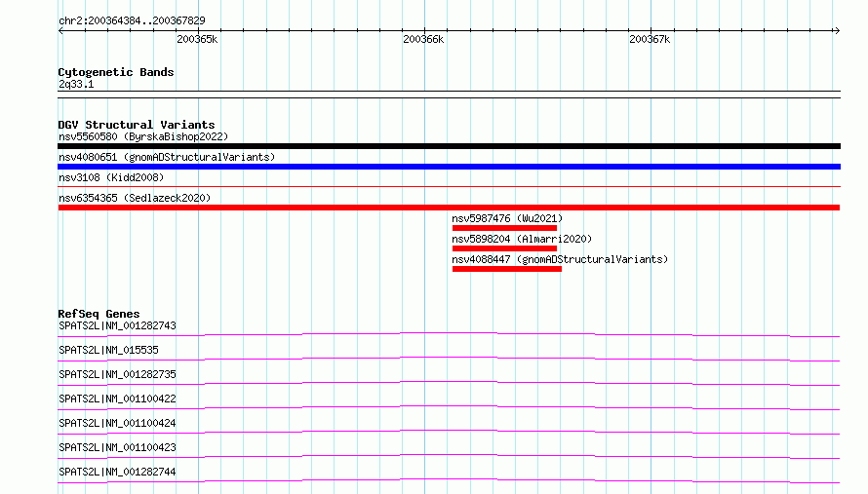This screenshot has width=868, height=494.
Task: Click the nsv5987476 (Wu2021) label
Action: click(507, 218)
